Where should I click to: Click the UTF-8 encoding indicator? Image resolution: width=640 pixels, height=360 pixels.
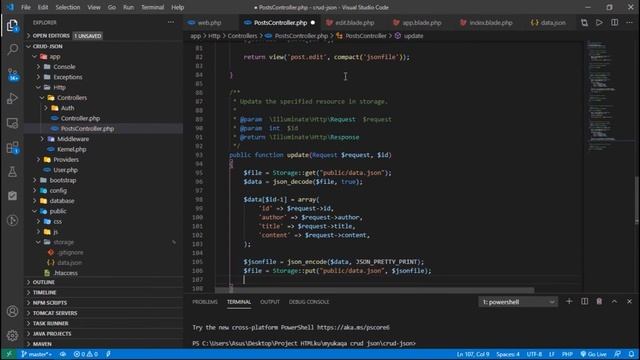click(534, 354)
